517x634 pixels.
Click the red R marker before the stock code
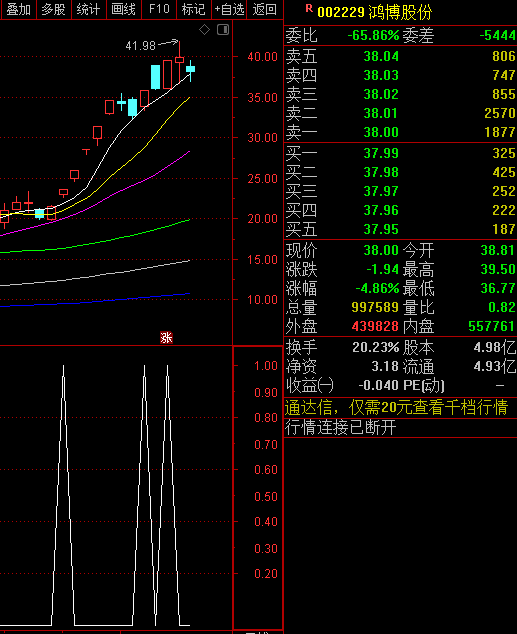(309, 8)
